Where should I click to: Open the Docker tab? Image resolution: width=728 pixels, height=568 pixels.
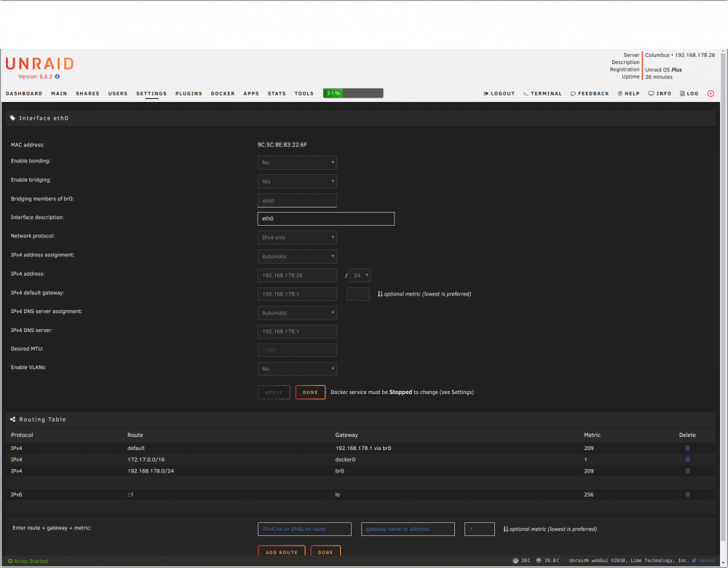click(223, 93)
